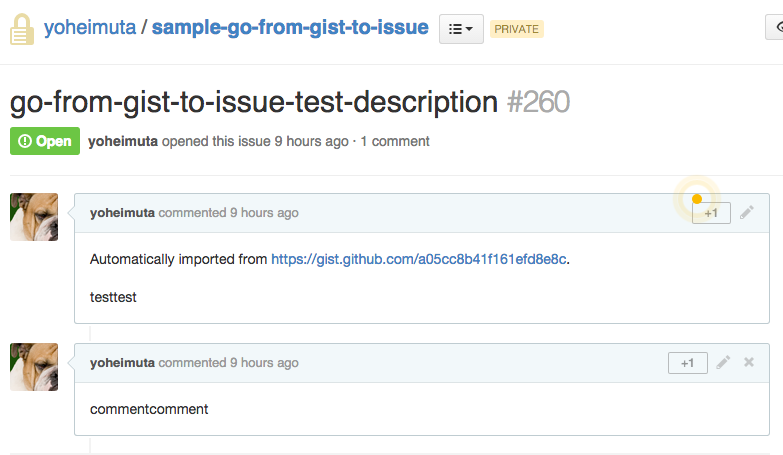Viewport: 783px width, 455px height.
Task: Click the green Open status badge
Action: [45, 141]
